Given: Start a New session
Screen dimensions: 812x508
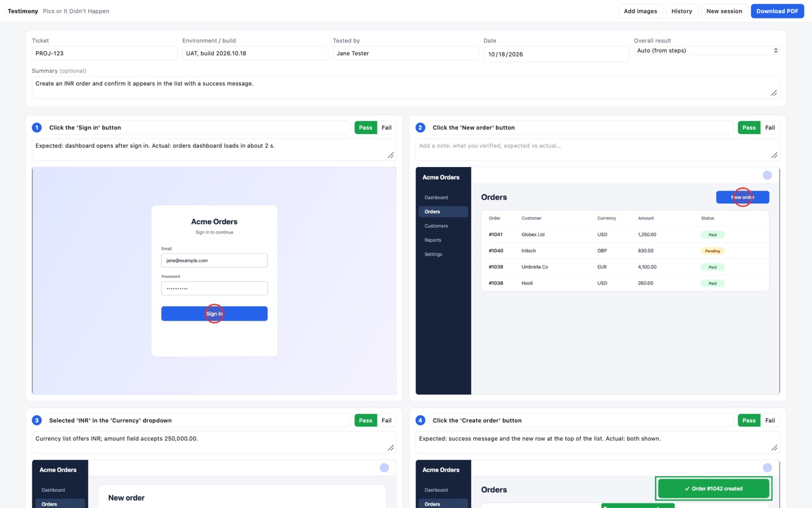Looking at the screenshot, I should pos(724,11).
